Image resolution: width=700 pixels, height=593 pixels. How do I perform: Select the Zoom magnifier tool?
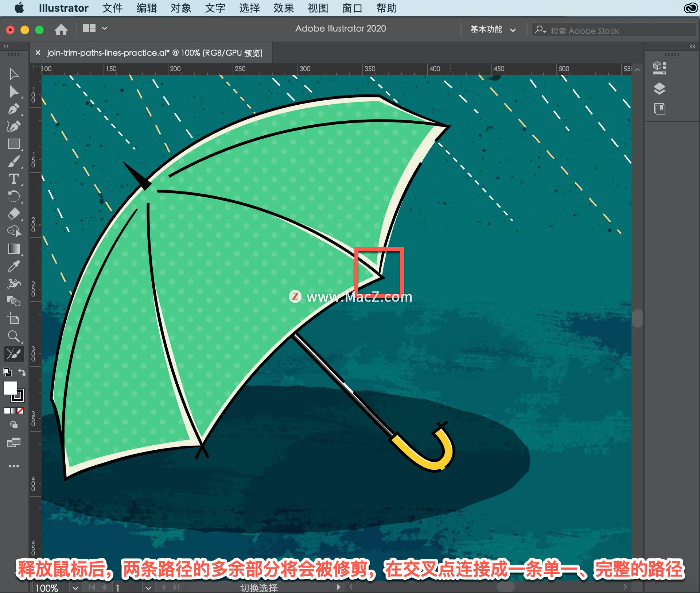click(x=13, y=336)
